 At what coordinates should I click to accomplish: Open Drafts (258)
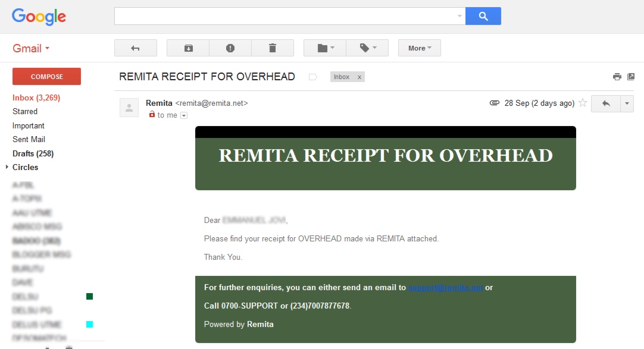[x=33, y=153]
